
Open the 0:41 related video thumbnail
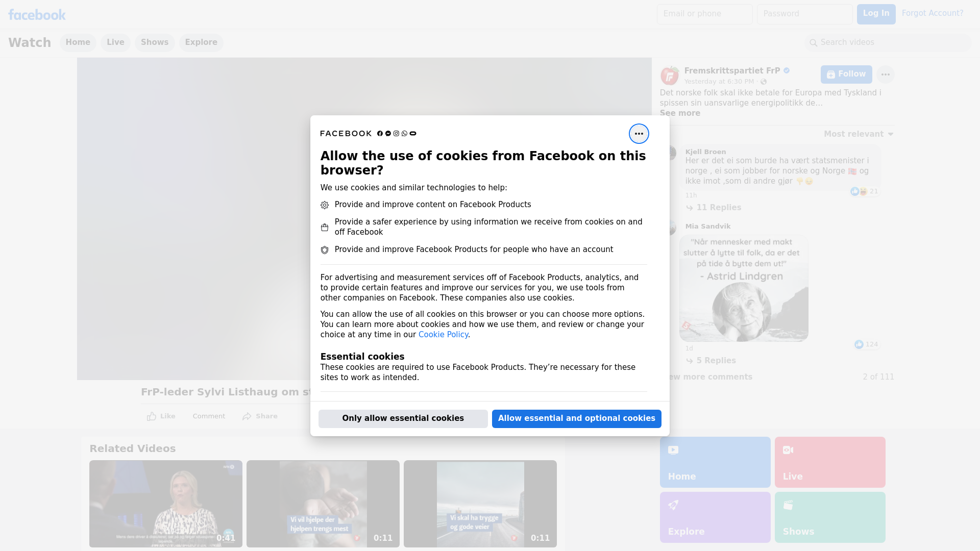(166, 504)
